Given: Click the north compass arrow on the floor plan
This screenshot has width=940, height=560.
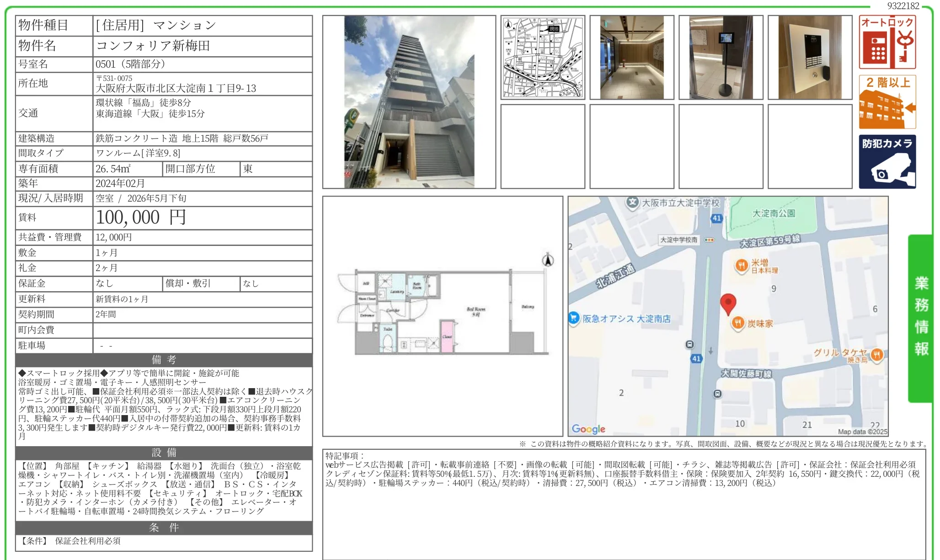Looking at the screenshot, I should 548,259.
